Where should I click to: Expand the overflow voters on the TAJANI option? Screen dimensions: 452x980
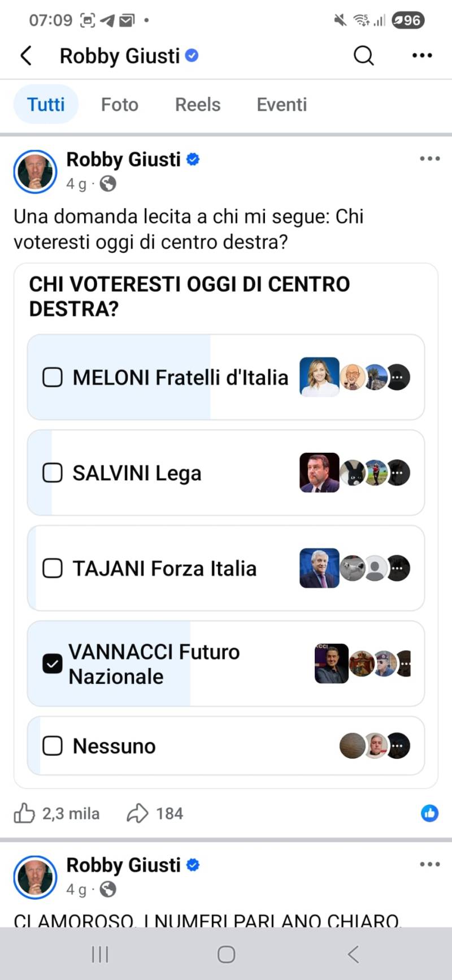coord(398,568)
